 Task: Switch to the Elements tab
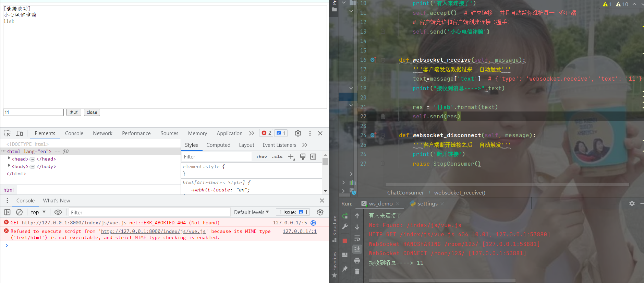pyautogui.click(x=45, y=133)
